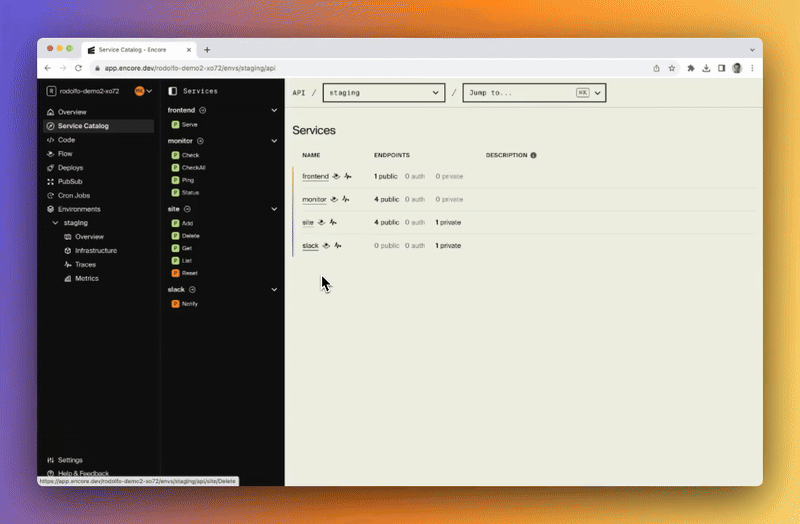Open Chrome profile avatar
This screenshot has height=524, width=800.
click(737, 68)
